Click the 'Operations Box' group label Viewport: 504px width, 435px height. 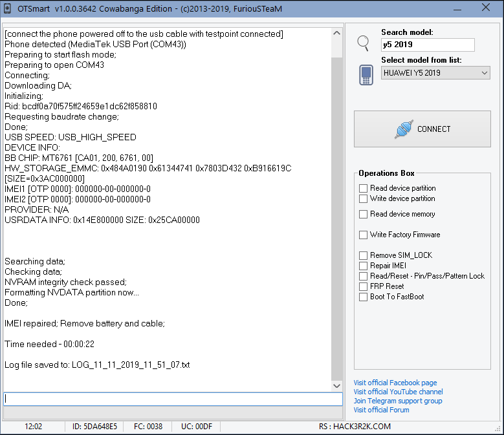point(386,173)
